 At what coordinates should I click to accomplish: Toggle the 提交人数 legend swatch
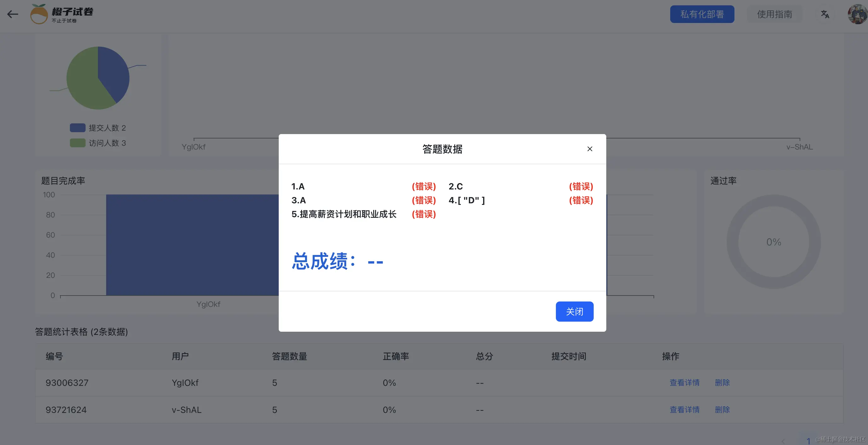[x=77, y=128]
